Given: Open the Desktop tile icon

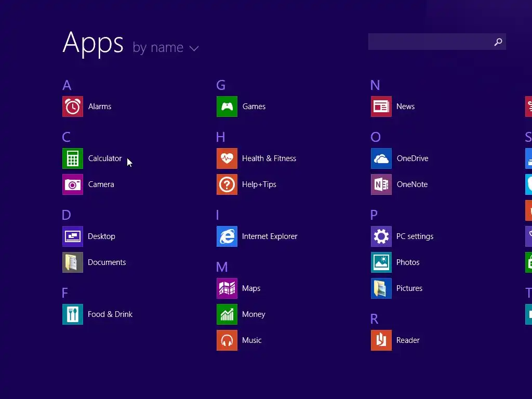Looking at the screenshot, I should click(x=73, y=236).
